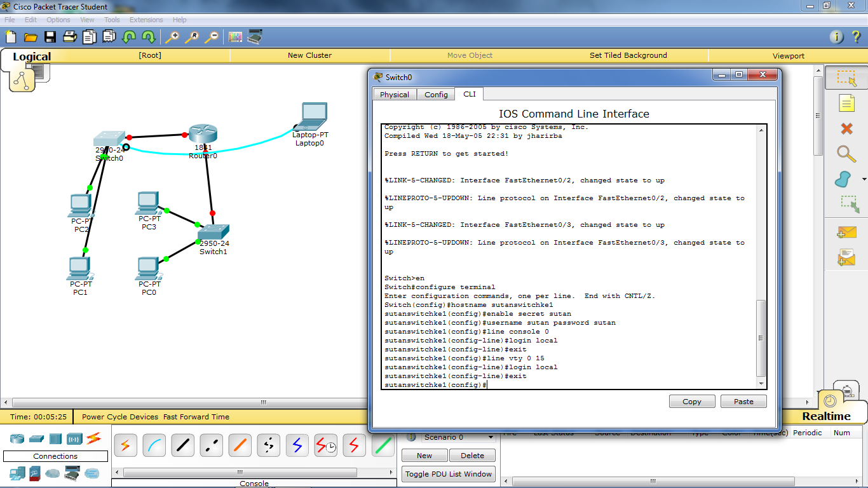Click Set Tiled Background option
Screen dimensions: 868x488
(x=628, y=55)
